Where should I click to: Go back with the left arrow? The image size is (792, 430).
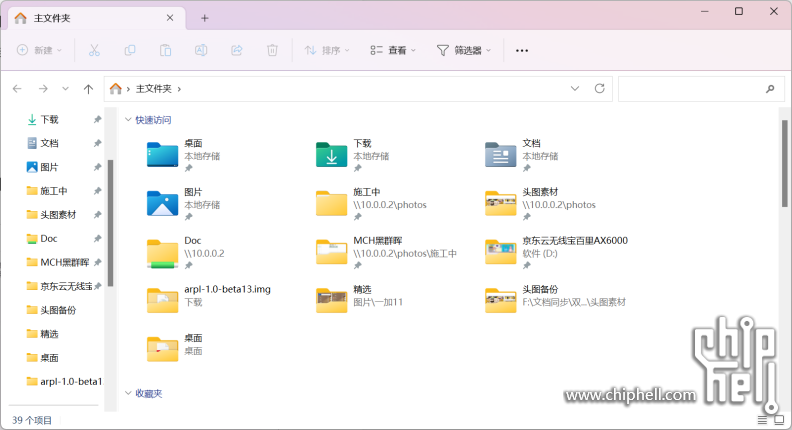17,89
